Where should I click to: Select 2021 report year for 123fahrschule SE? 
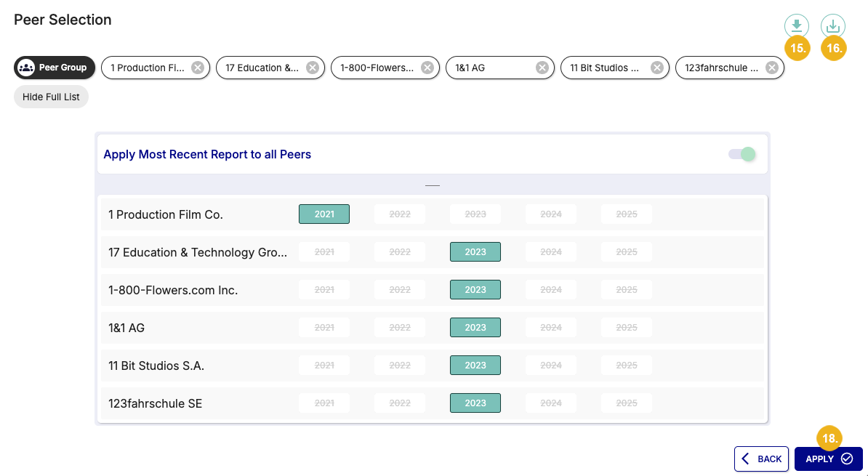point(324,403)
